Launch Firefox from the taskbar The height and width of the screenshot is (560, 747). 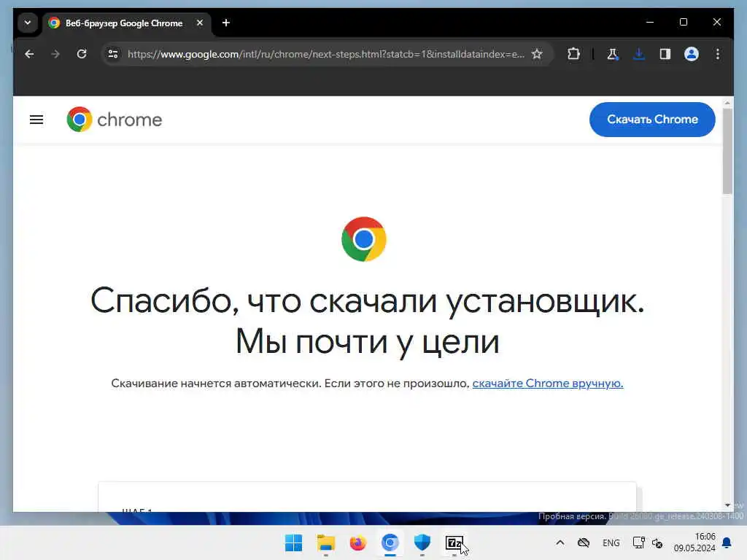[x=357, y=542]
